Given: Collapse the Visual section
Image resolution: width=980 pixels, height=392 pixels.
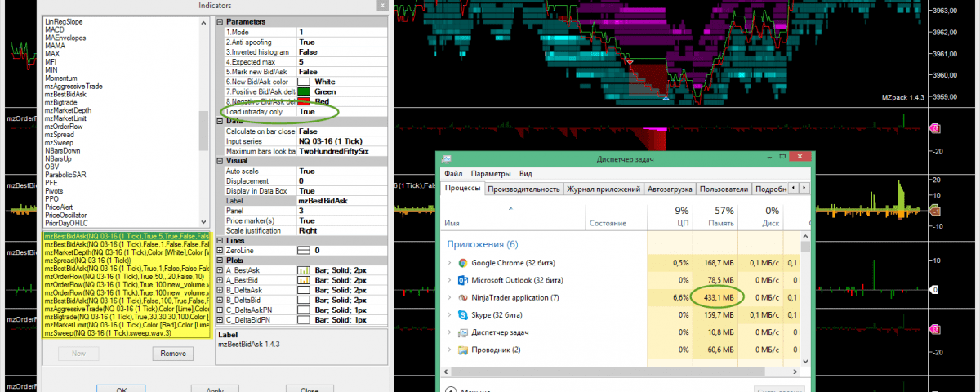Looking at the screenshot, I should (220, 161).
